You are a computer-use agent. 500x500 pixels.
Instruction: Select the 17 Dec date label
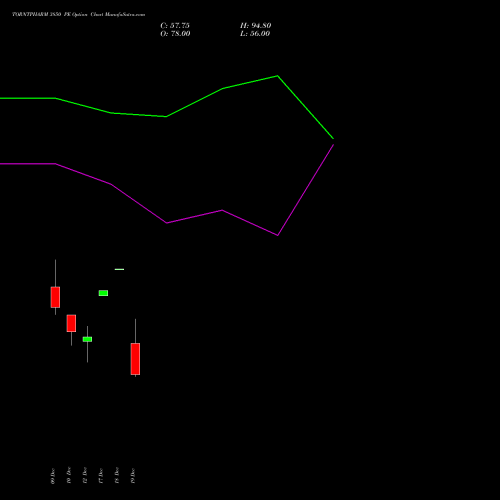101,476
